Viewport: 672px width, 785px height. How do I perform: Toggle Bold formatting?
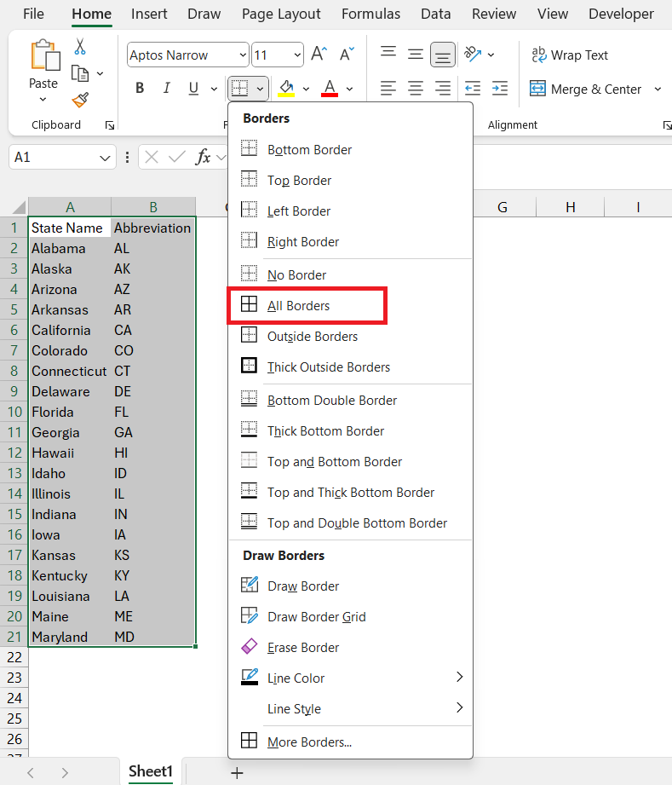[140, 89]
